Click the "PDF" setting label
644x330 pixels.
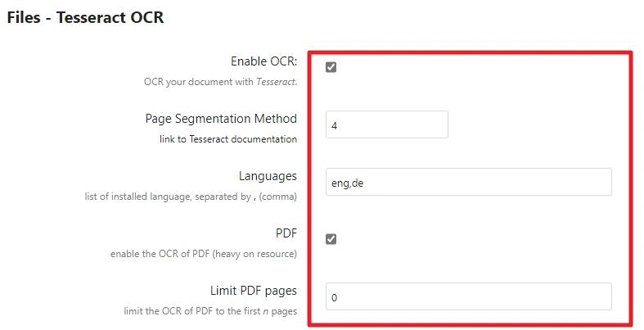286,233
